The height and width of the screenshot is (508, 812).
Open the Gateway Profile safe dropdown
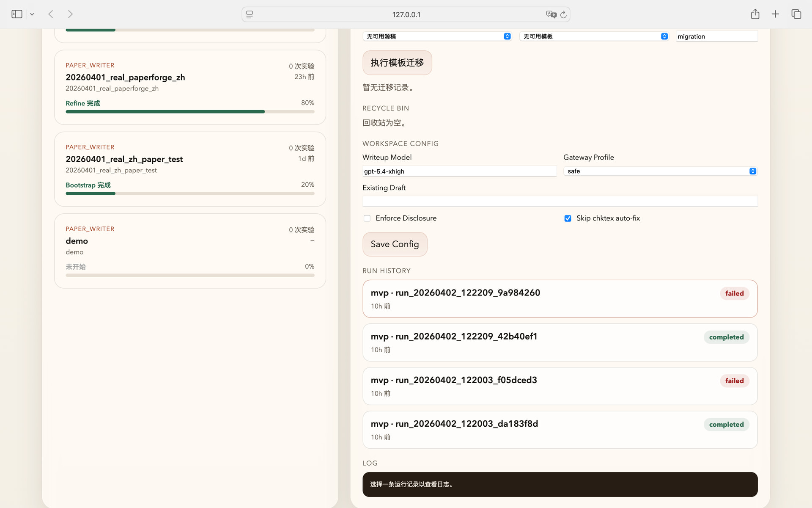tap(660, 171)
